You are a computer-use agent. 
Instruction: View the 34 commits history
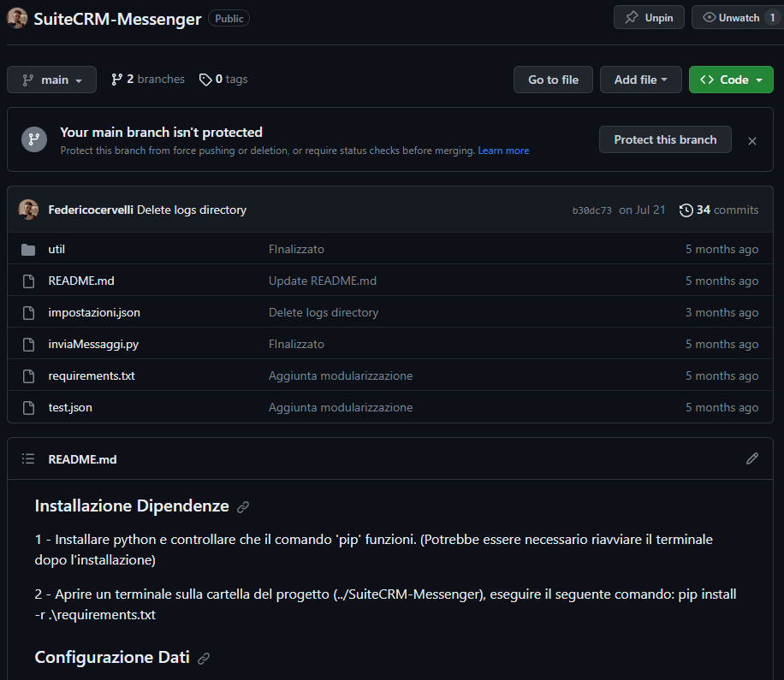point(719,210)
